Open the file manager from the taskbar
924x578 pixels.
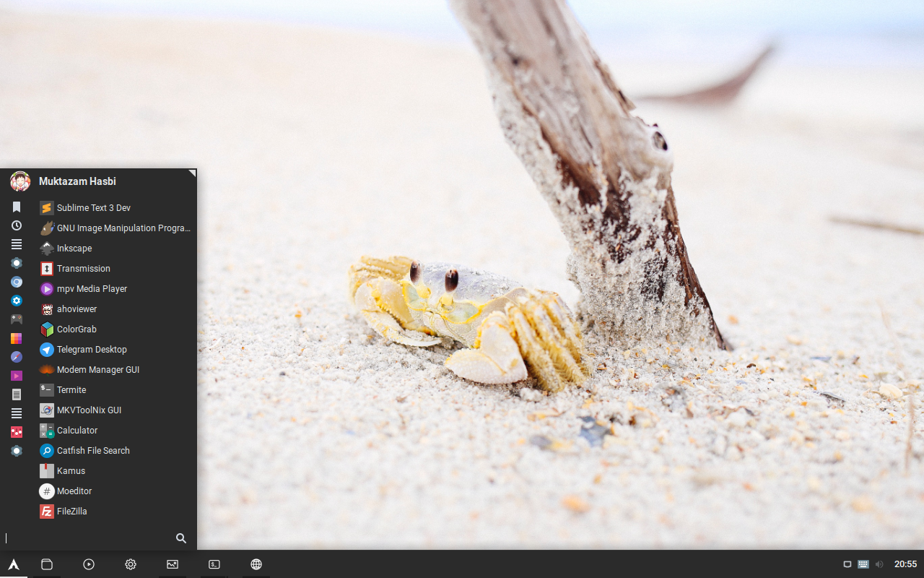pyautogui.click(x=47, y=564)
